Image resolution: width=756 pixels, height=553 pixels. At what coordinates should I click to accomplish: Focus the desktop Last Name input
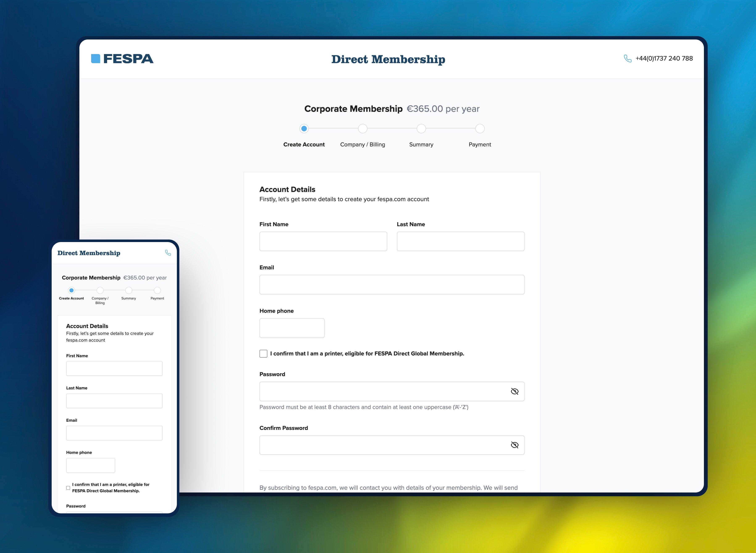click(x=460, y=241)
